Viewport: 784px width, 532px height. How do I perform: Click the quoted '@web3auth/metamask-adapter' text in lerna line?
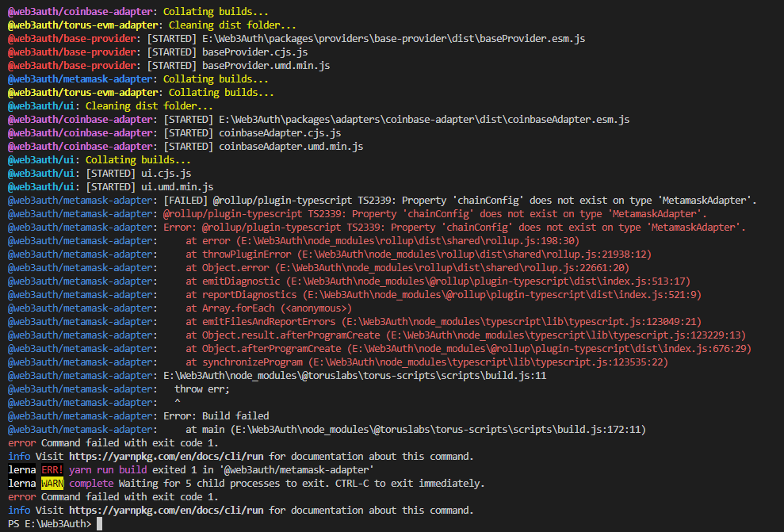[x=296, y=469]
